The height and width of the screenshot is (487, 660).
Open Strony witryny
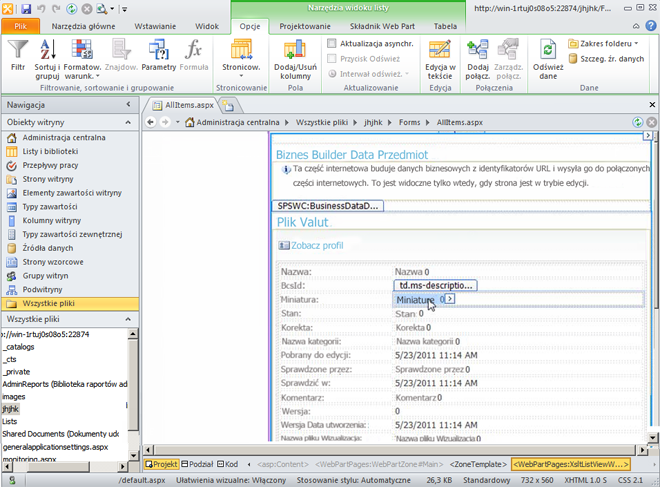pos(48,179)
